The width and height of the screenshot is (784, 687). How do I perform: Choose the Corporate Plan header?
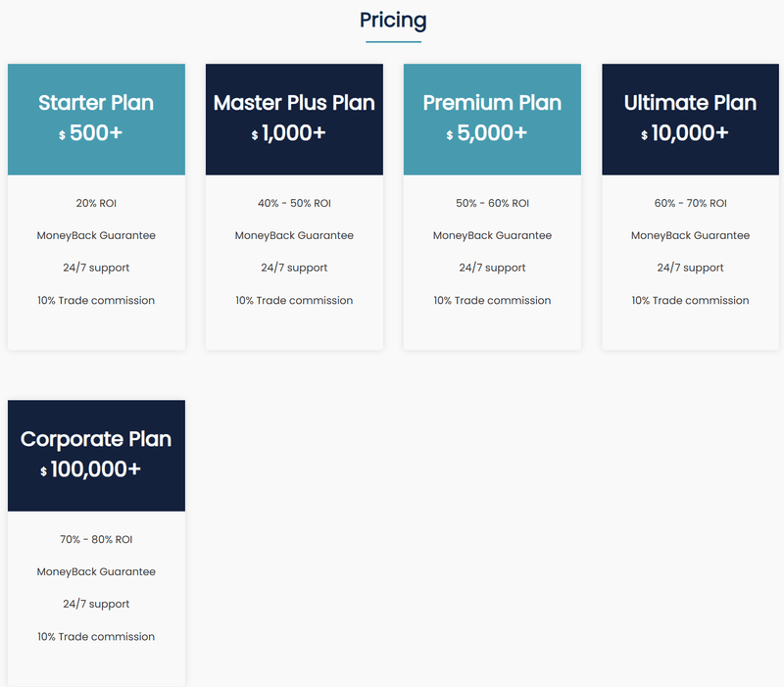[96, 455]
